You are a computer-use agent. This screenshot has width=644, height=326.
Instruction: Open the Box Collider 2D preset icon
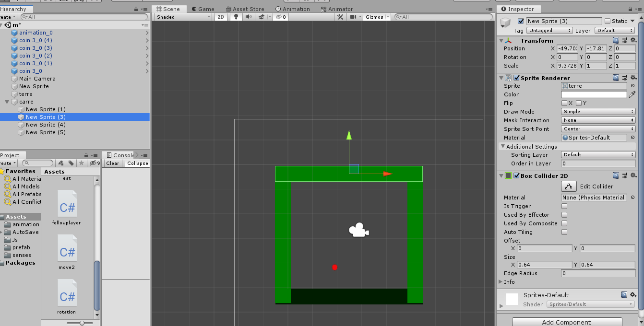[x=624, y=175]
